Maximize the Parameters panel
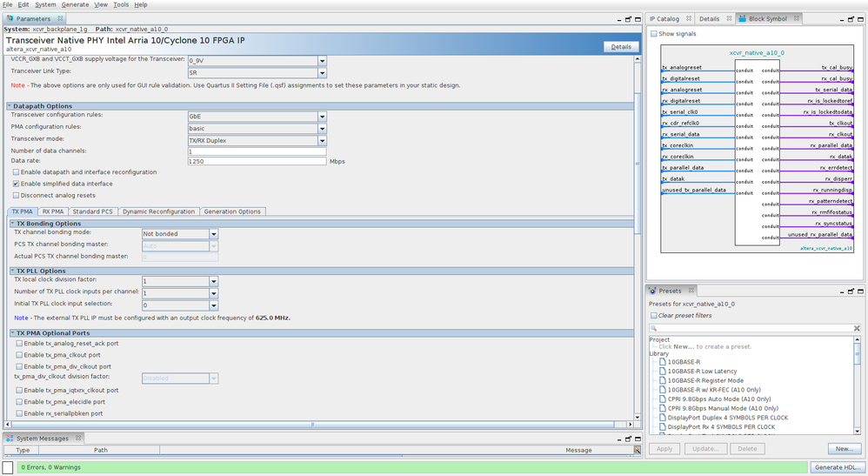 (638, 19)
